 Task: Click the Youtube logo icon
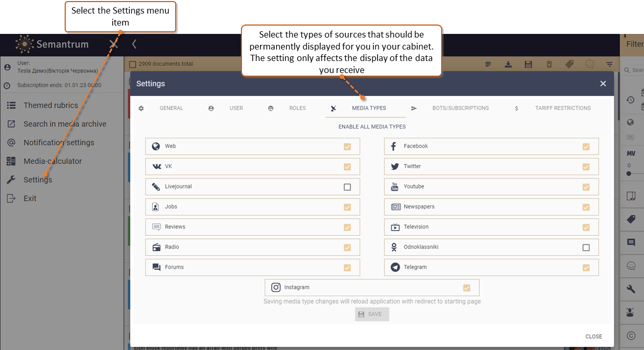click(x=395, y=186)
